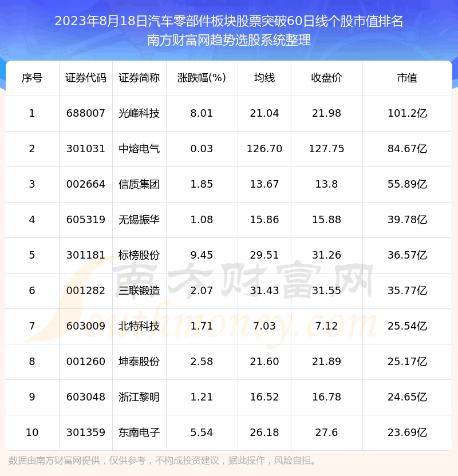This screenshot has height=476, width=458.
Task: Select stock name 东南电子
Action: click(139, 433)
